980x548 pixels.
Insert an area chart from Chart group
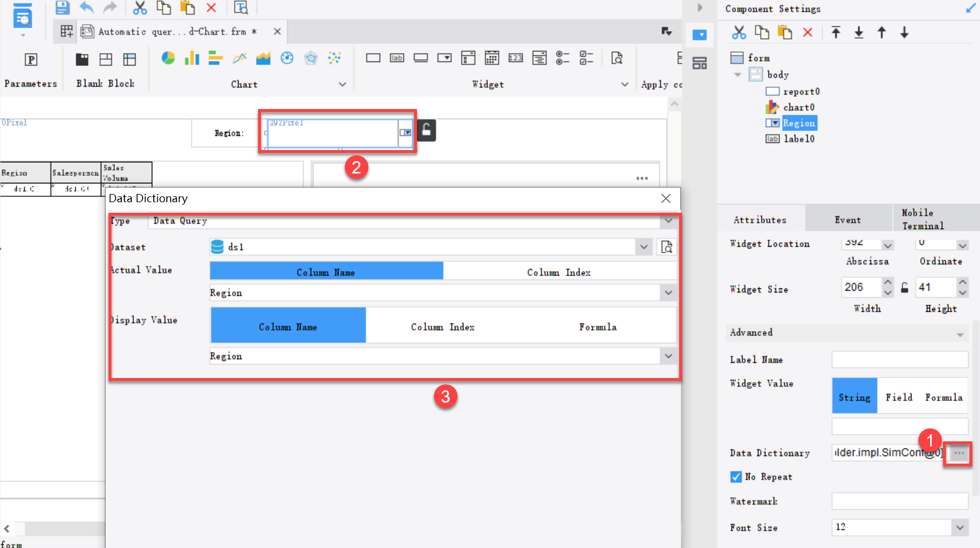click(263, 58)
